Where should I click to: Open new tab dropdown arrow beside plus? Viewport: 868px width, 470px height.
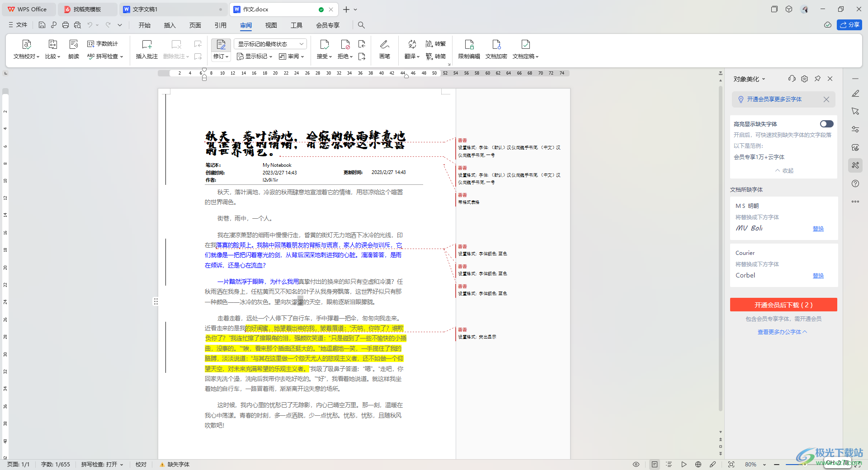tap(356, 9)
